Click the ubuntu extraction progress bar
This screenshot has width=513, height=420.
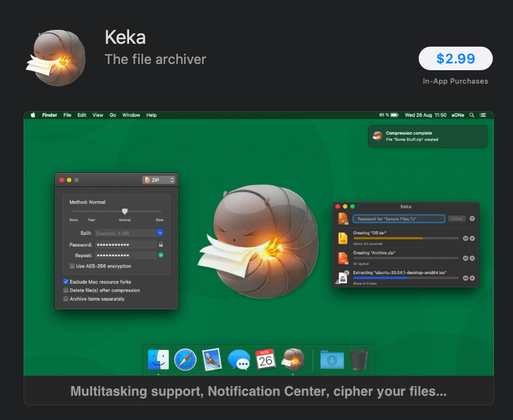[406, 278]
